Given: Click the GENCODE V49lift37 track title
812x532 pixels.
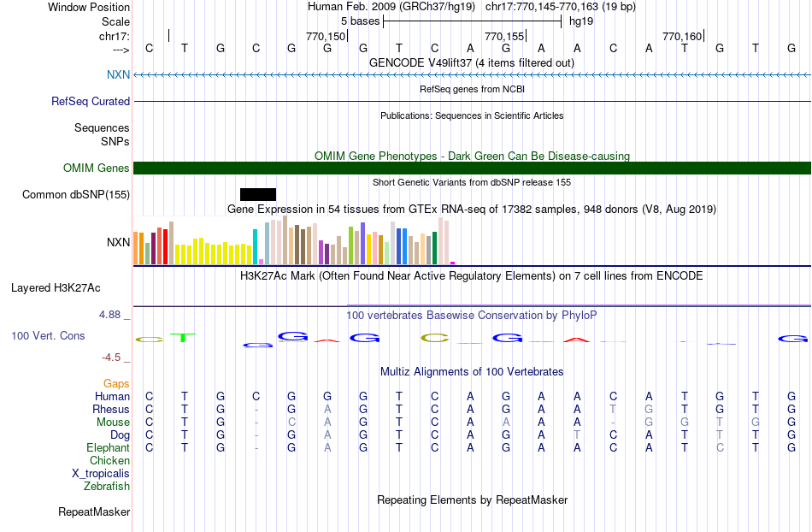Looking at the screenshot, I should [472, 62].
